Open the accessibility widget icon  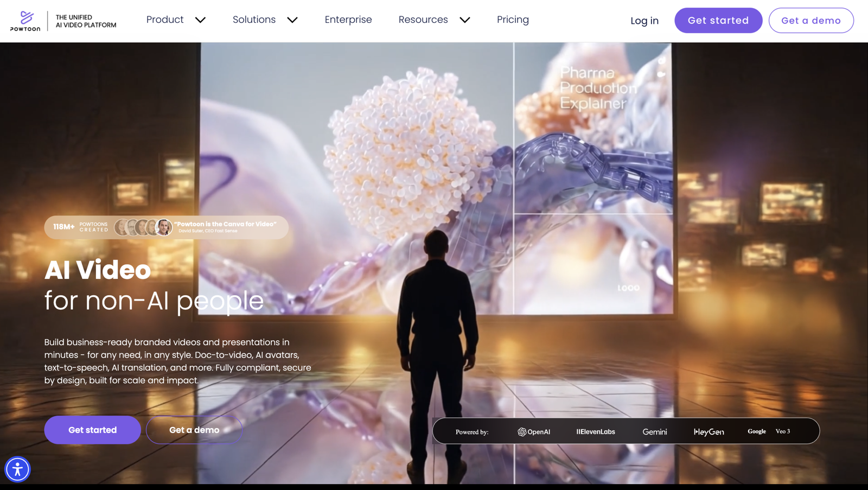(17, 469)
